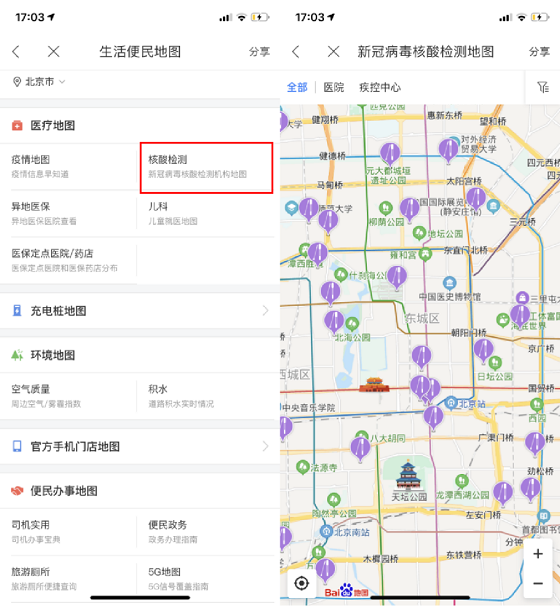Tap the 朝阳门桥 map label

pyautogui.click(x=469, y=332)
